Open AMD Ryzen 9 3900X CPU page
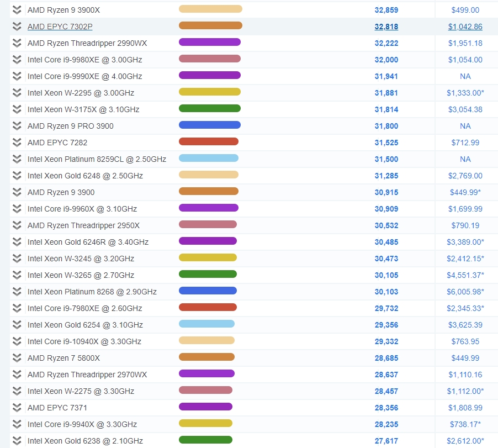 coord(63,10)
